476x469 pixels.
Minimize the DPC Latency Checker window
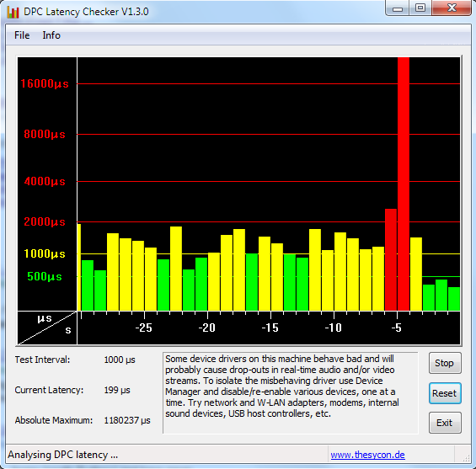[398, 8]
